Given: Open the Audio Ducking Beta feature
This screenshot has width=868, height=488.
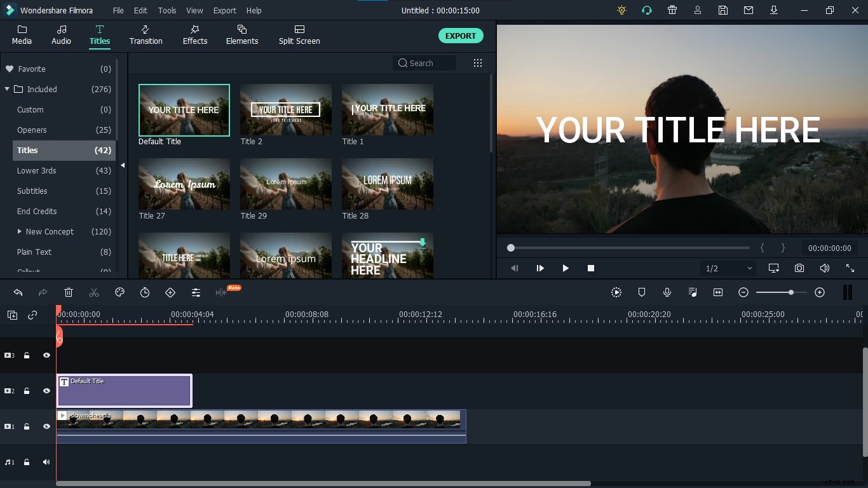Looking at the screenshot, I should tap(221, 292).
